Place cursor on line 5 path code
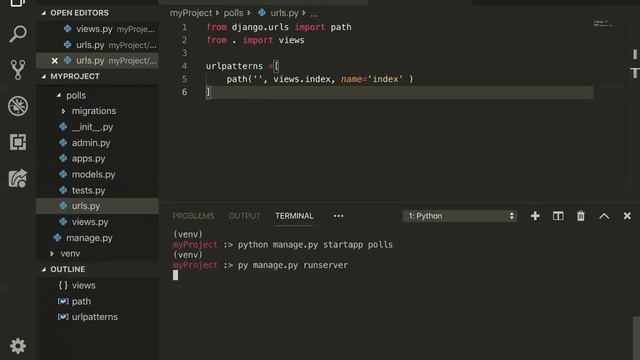Viewport: 640px width, 360px height. tap(320, 79)
